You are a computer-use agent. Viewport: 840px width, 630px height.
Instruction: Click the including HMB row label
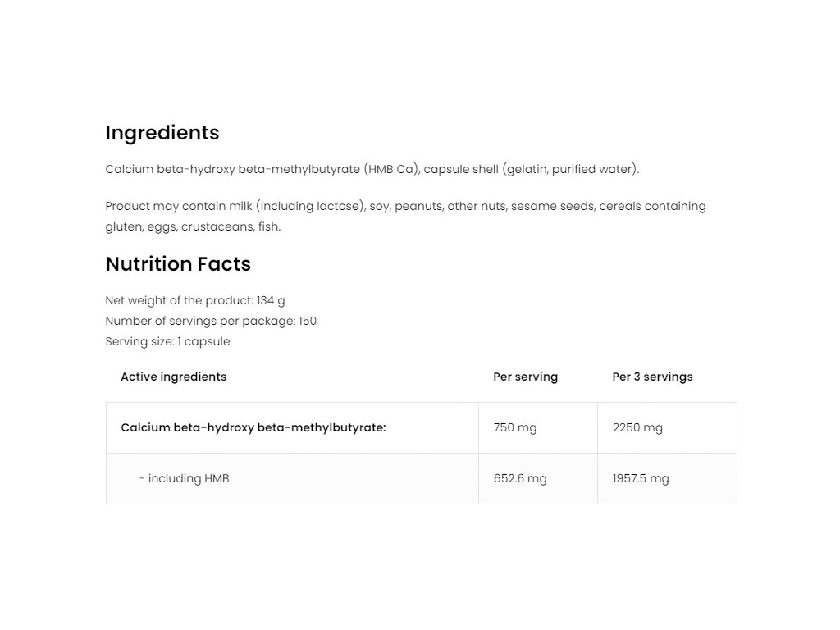tap(185, 478)
